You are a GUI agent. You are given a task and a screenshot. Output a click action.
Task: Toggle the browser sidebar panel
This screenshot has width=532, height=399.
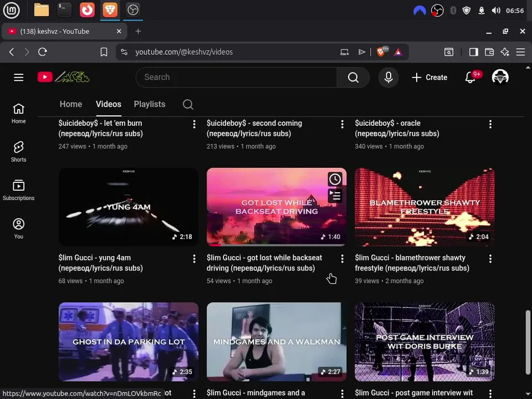coord(474,52)
